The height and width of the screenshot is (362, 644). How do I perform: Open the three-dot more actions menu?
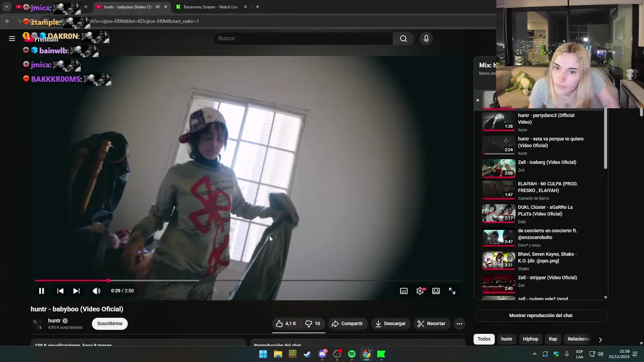(459, 324)
